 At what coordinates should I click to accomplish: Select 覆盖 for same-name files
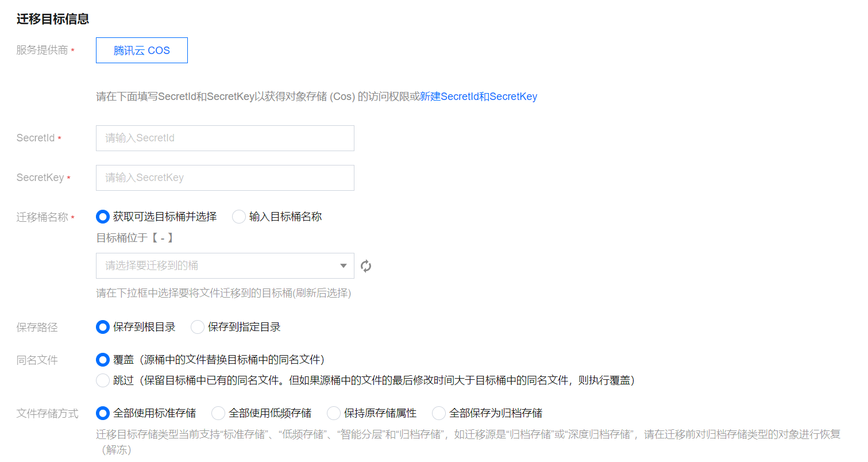103,360
